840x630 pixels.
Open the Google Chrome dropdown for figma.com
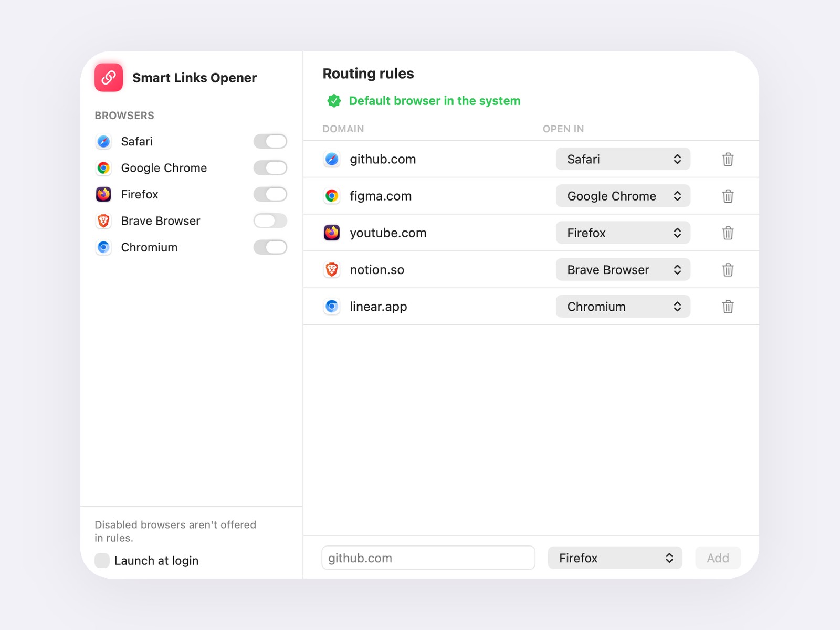(x=623, y=196)
